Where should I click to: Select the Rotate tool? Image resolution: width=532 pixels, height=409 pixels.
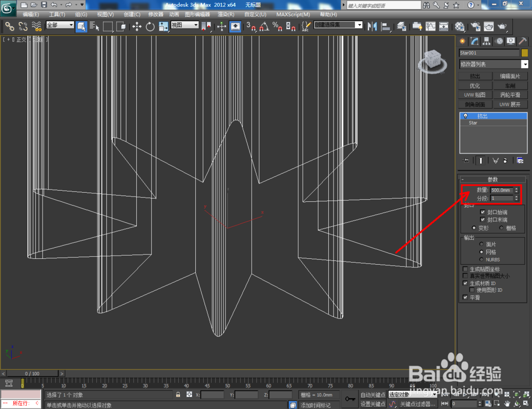150,26
